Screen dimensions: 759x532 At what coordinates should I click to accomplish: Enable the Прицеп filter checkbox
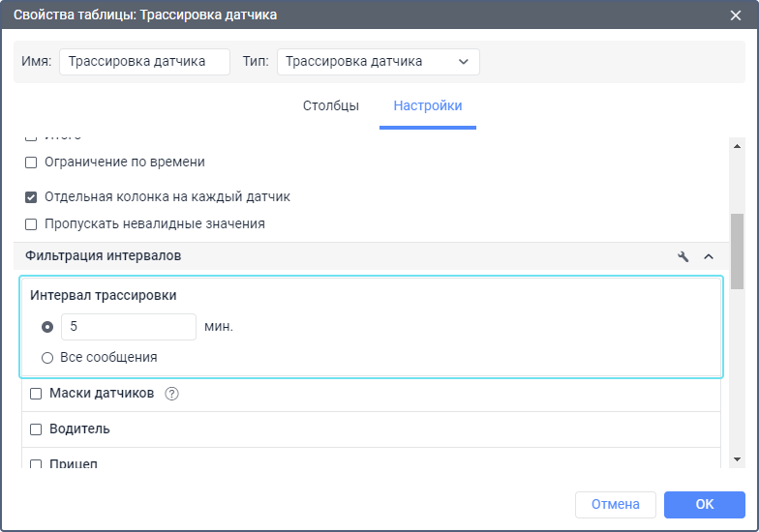point(36,463)
